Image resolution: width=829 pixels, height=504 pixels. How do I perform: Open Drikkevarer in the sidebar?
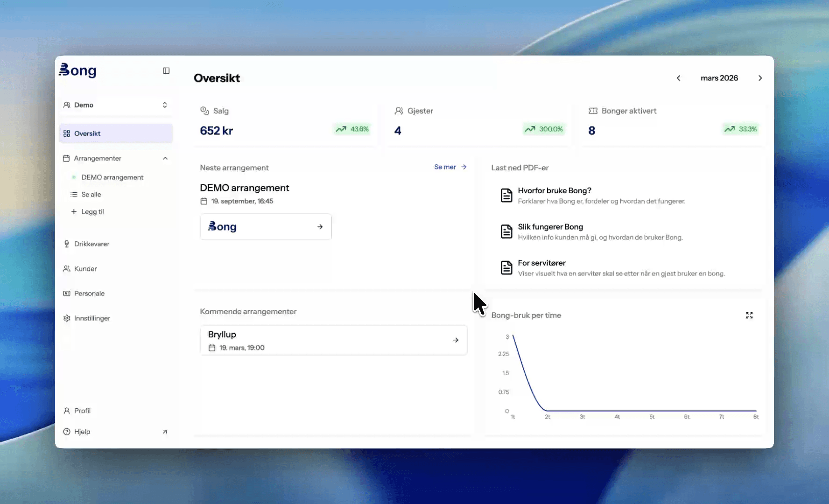tap(91, 244)
